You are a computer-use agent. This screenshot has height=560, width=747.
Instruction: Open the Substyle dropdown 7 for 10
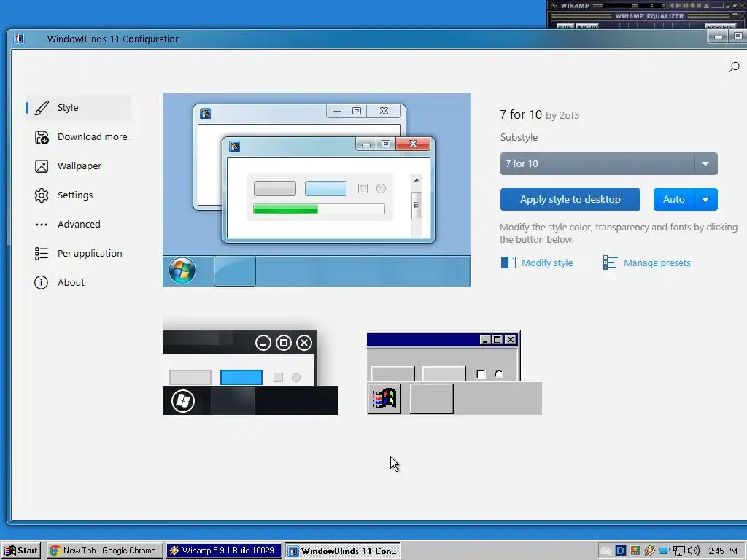click(608, 164)
